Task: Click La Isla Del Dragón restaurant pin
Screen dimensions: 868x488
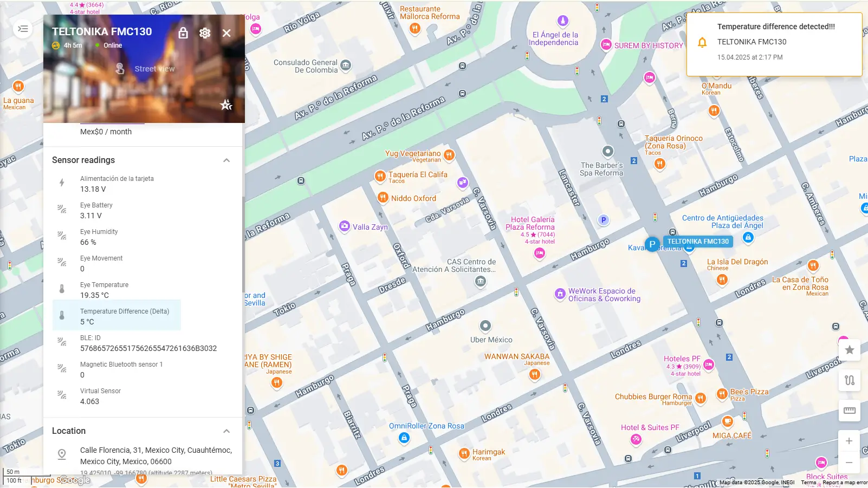Action: pos(722,279)
